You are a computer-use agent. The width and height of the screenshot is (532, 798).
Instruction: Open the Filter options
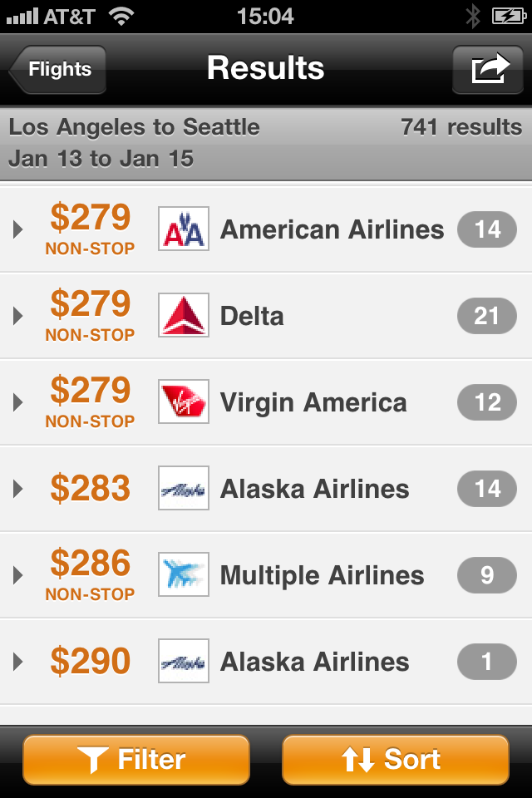pos(136,760)
